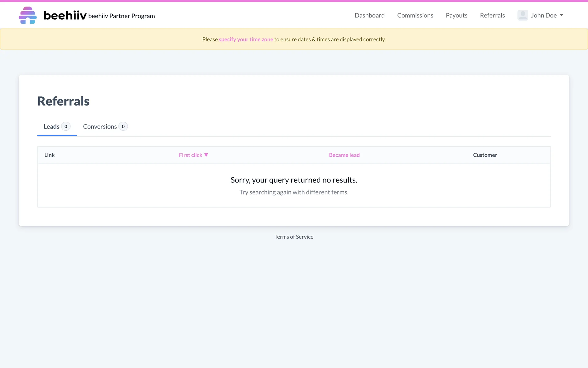Sort by the Became lead column
Screen dimensions: 588x368
click(344, 155)
